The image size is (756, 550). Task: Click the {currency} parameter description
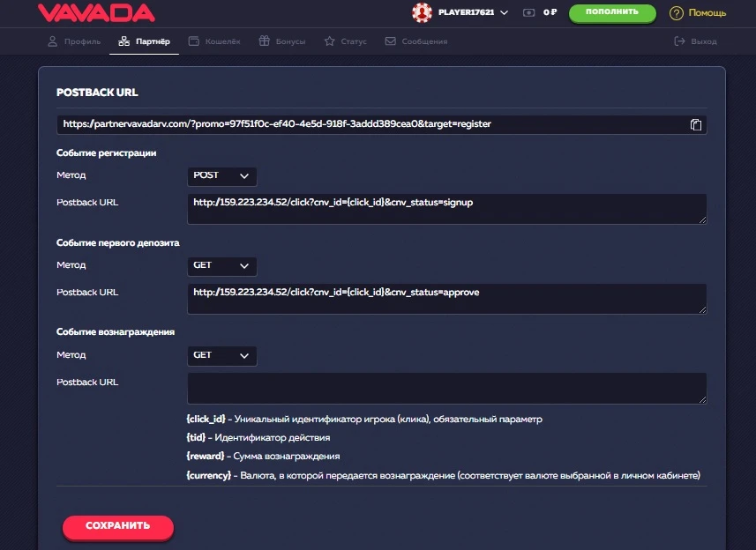tap(443, 476)
